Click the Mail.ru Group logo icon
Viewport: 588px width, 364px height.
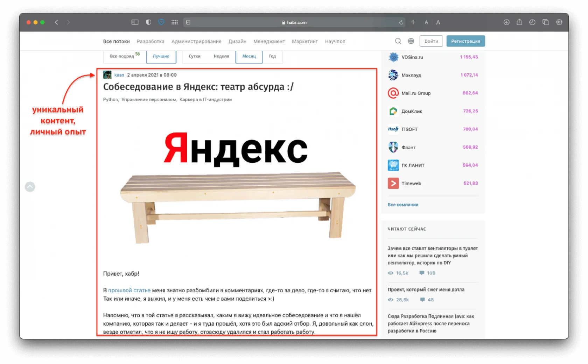393,93
